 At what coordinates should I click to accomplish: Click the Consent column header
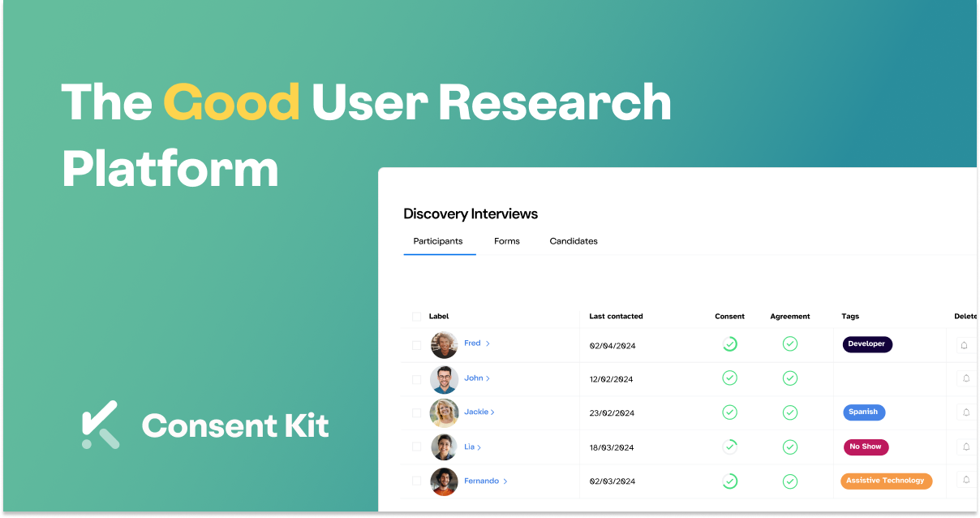tap(729, 317)
